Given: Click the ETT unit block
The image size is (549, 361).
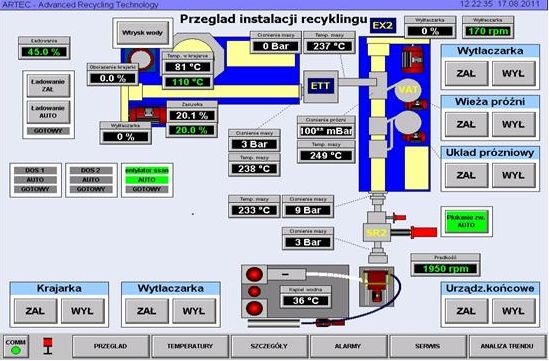Looking at the screenshot, I should [320, 86].
